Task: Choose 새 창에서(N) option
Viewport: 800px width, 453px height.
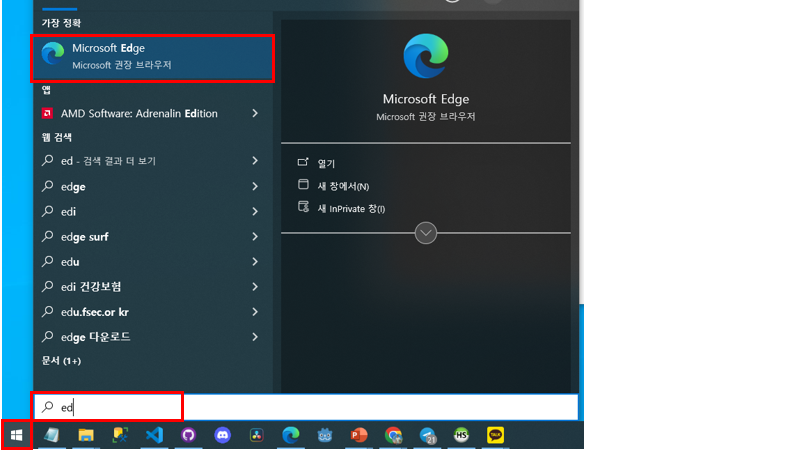Action: point(343,186)
